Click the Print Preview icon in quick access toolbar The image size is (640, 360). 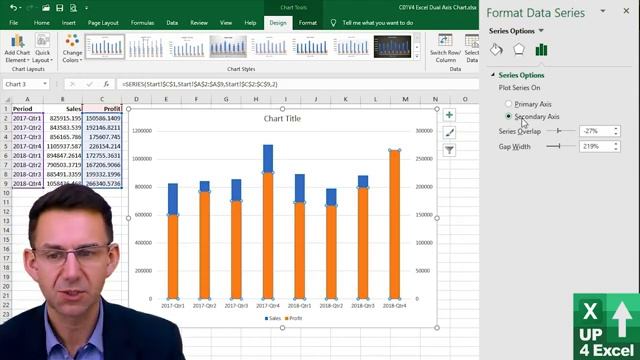click(73, 8)
